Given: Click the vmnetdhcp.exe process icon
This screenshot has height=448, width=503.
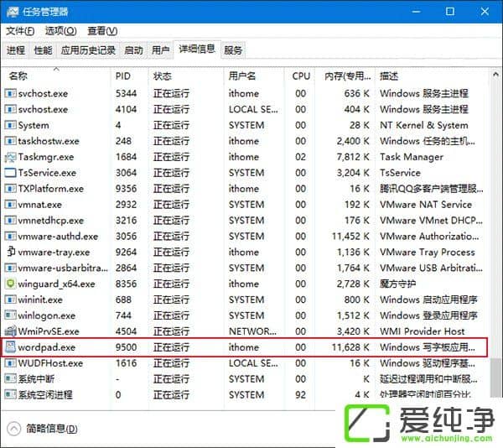Looking at the screenshot, I should [10, 220].
